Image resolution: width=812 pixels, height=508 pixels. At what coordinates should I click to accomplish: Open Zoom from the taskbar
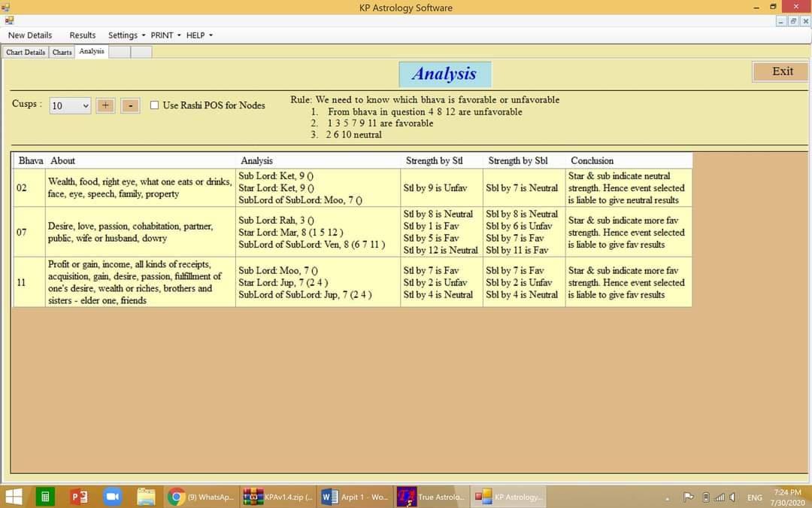(112, 497)
